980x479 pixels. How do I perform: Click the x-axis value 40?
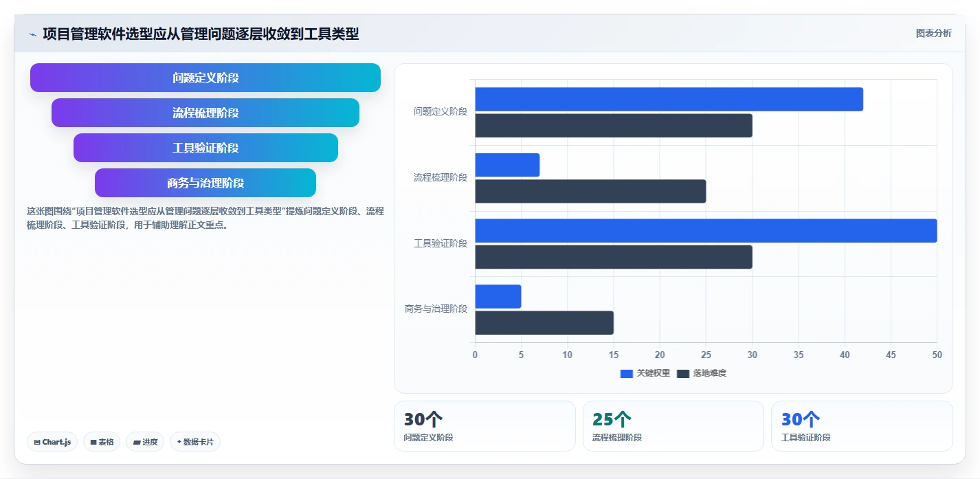[845, 355]
